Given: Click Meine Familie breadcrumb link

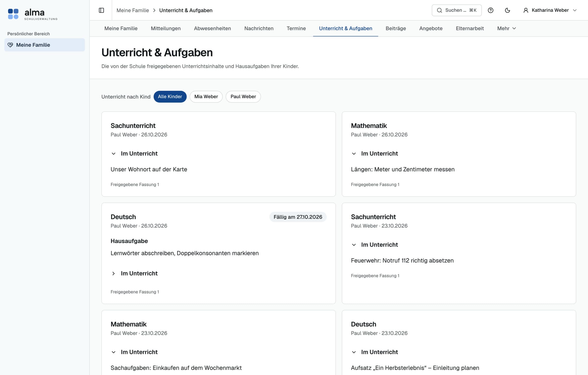Looking at the screenshot, I should click(x=133, y=10).
